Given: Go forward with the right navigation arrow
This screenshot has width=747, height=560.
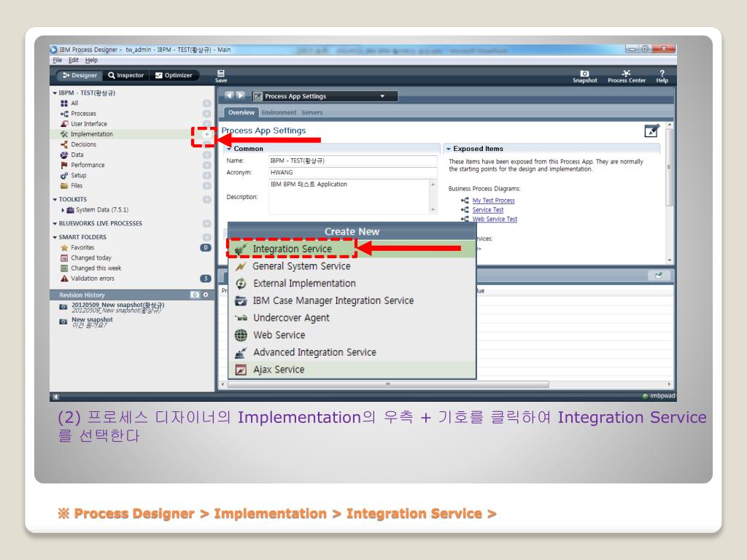Looking at the screenshot, I should 241,96.
